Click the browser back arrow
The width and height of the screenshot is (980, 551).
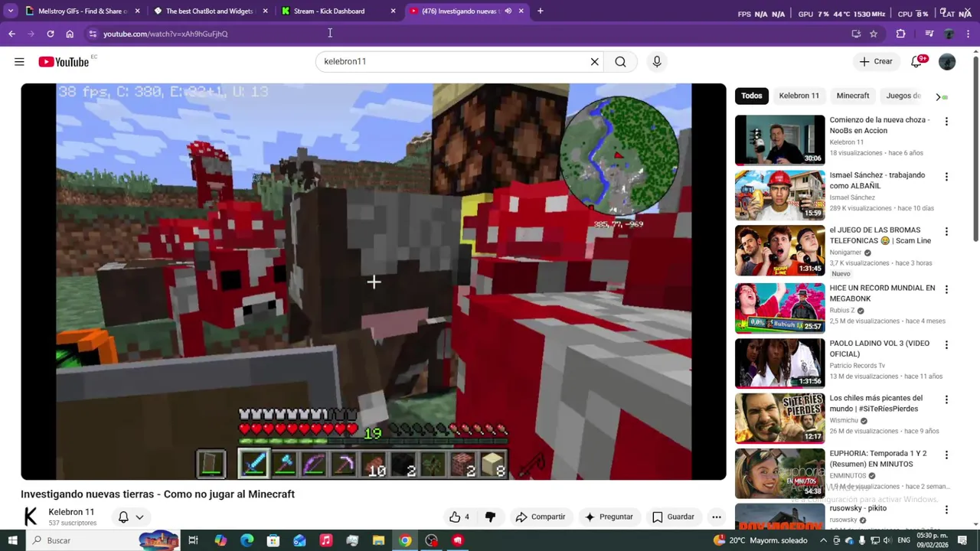11,34
